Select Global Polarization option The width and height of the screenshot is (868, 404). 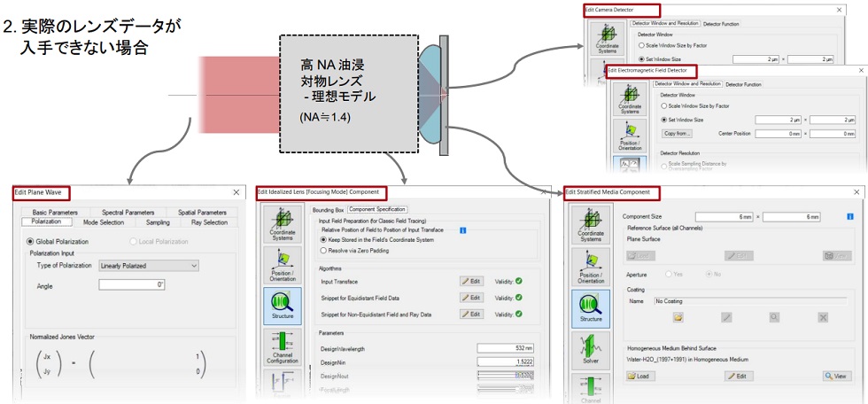tap(58, 241)
